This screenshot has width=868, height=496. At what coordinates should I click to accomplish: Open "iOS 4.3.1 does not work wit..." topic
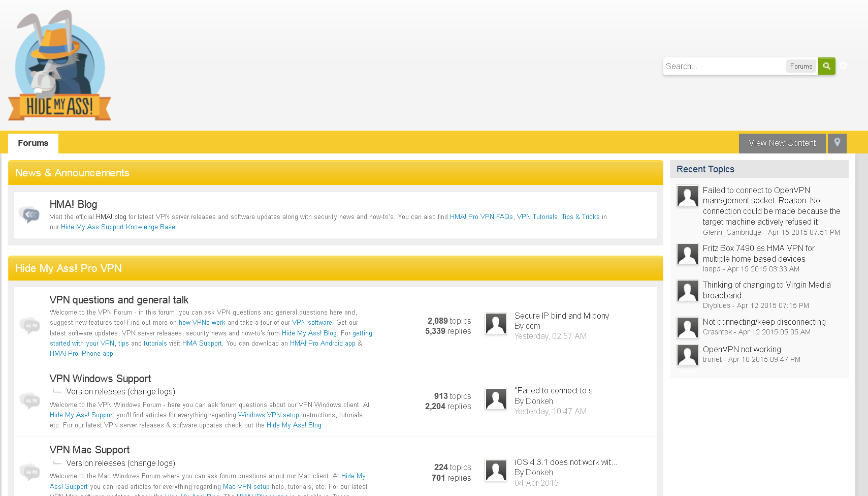[566, 462]
